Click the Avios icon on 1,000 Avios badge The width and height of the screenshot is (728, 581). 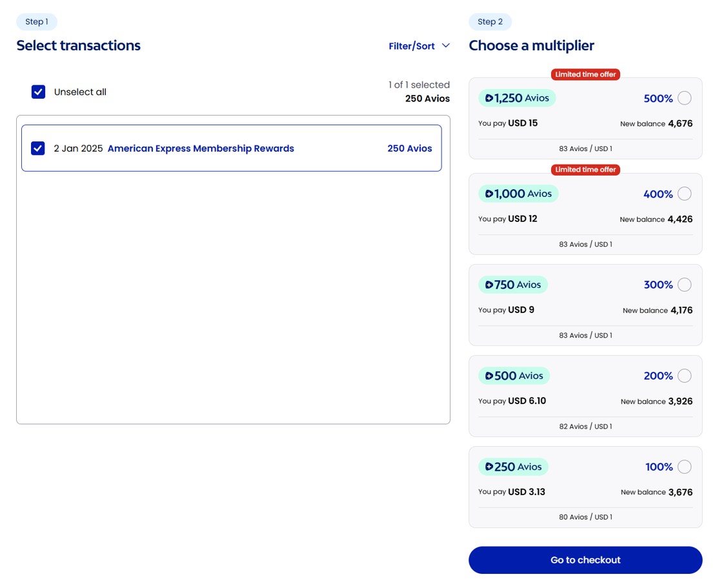point(489,194)
